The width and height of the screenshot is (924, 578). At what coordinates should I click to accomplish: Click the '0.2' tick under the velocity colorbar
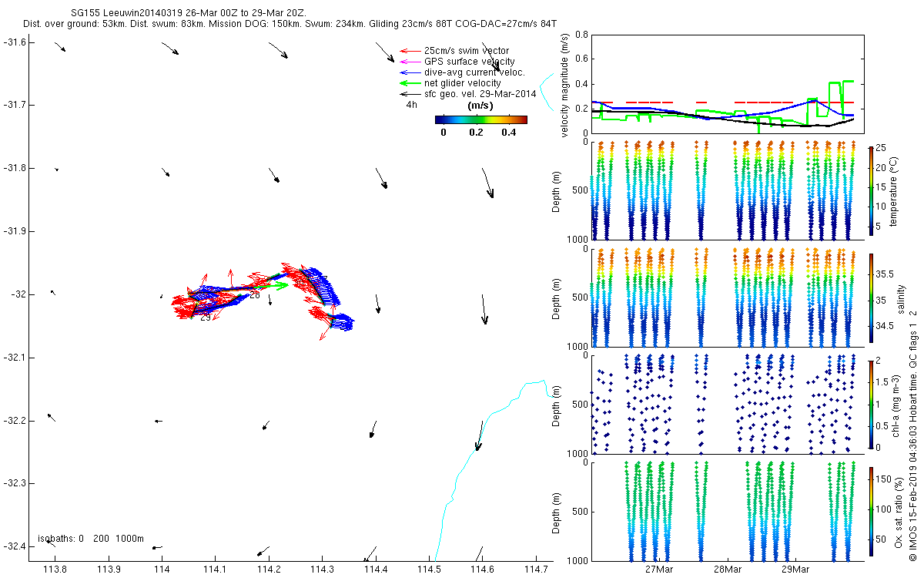click(x=476, y=132)
